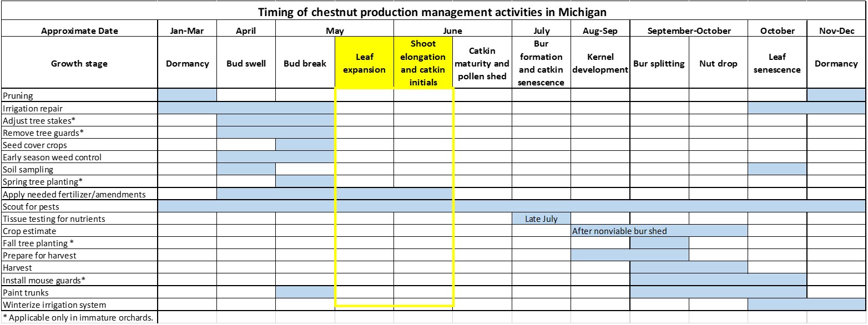The width and height of the screenshot is (868, 325).
Task: Click the Apply needed fertilizer/amendments row label
Action: (74, 195)
